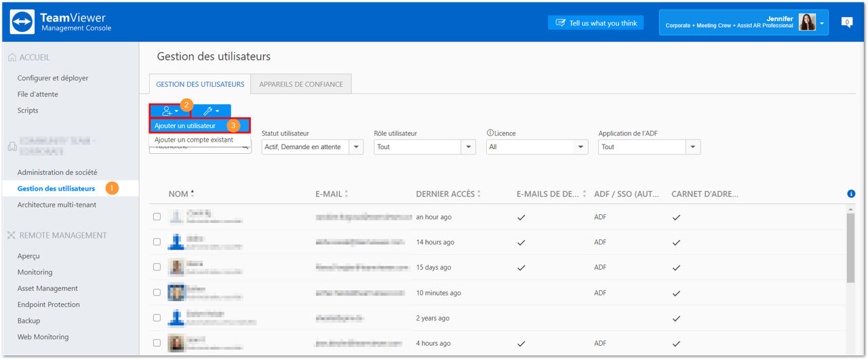Select 'Ajouter un compte existant' menu entry
The width and height of the screenshot is (868, 360).
pos(199,140)
